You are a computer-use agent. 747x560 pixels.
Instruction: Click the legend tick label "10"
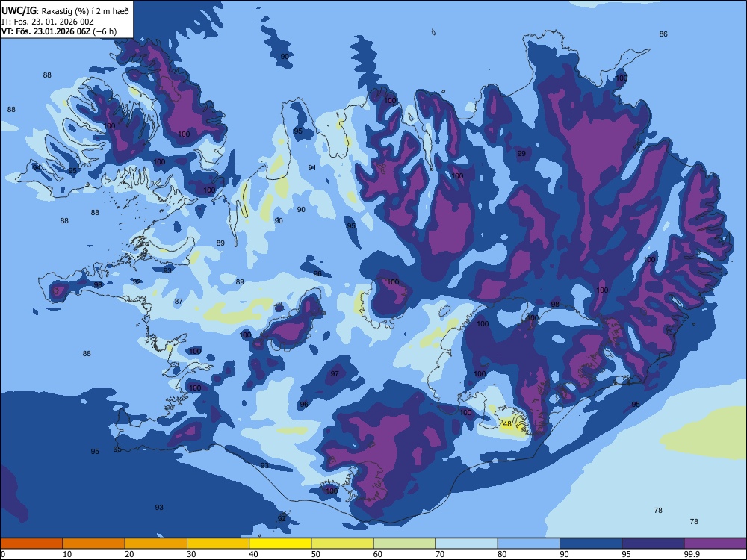(67, 554)
